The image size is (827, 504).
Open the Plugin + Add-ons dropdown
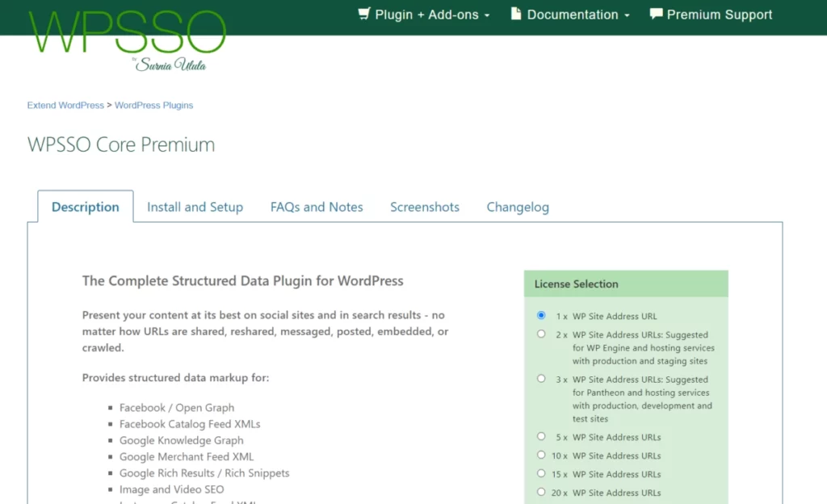pyautogui.click(x=423, y=14)
